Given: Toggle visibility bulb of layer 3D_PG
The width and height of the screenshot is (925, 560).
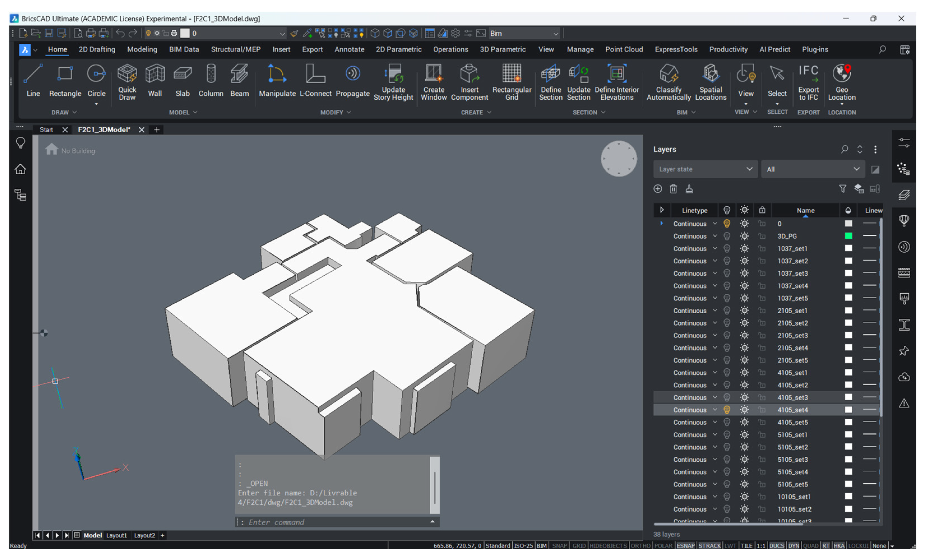Looking at the screenshot, I should (727, 236).
